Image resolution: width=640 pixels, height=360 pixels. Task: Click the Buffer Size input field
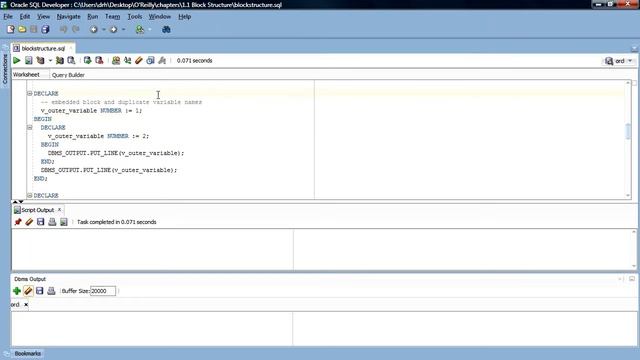coord(102,291)
